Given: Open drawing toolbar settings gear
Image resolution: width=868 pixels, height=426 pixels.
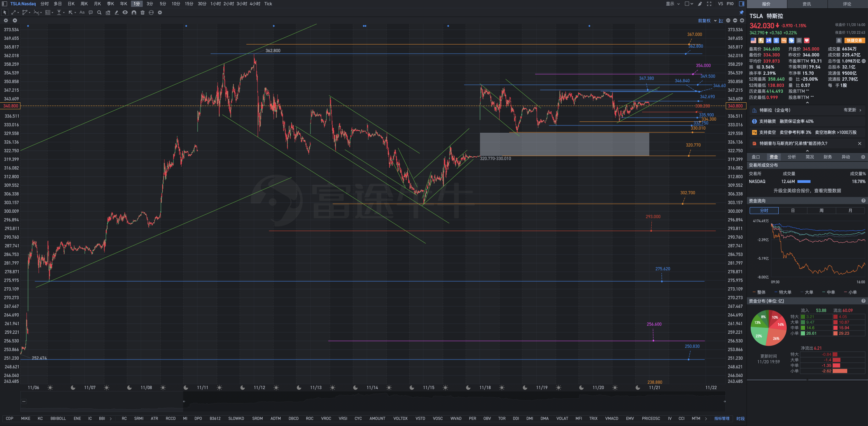Looking at the screenshot, I should point(160,12).
